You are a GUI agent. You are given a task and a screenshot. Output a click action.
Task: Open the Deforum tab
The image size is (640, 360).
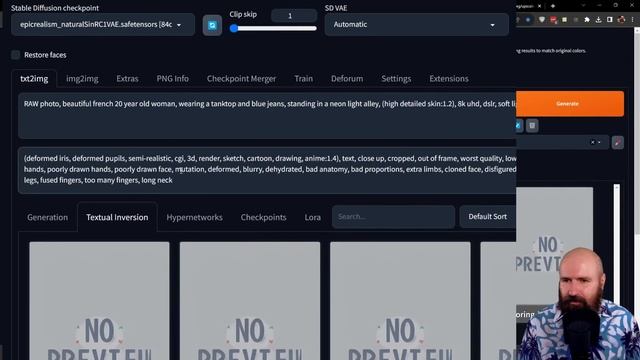pyautogui.click(x=347, y=79)
